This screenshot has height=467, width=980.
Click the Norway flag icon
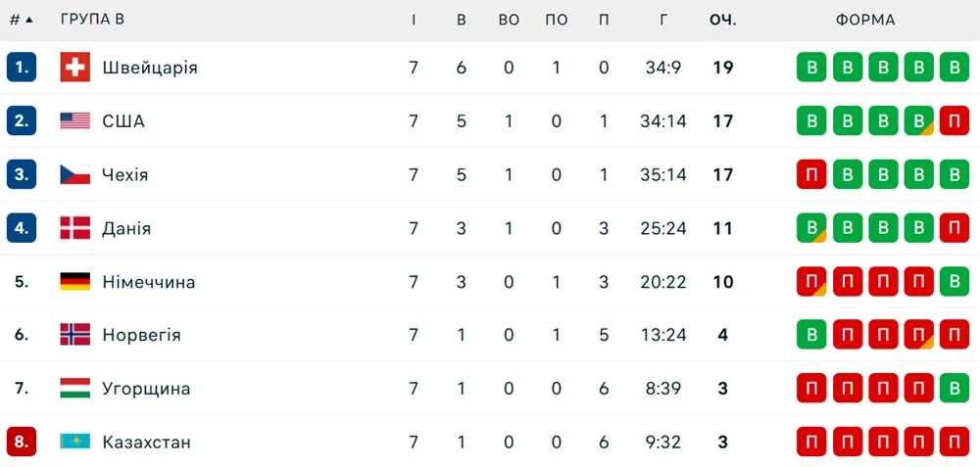point(74,335)
